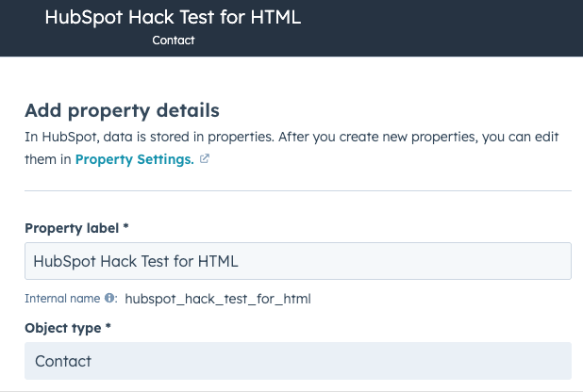Viewport: 583px width, 392px height.
Task: Click the header title HubSpot Hack Test for HTML
Action: pyautogui.click(x=173, y=17)
